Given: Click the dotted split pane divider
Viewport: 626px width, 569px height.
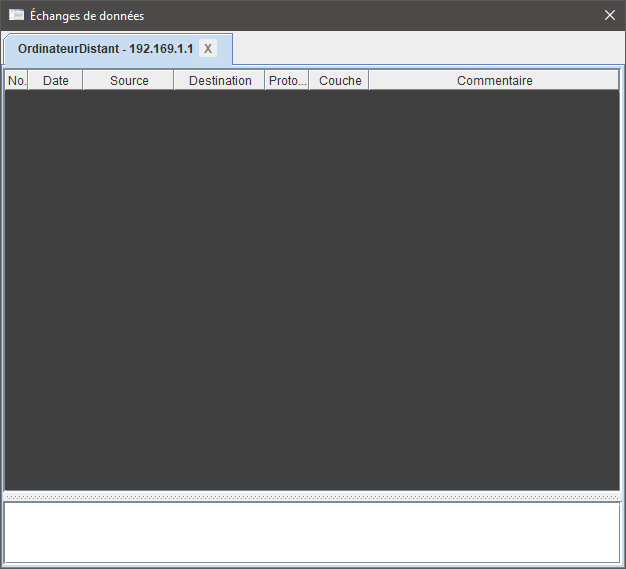Looking at the screenshot, I should 312,496.
